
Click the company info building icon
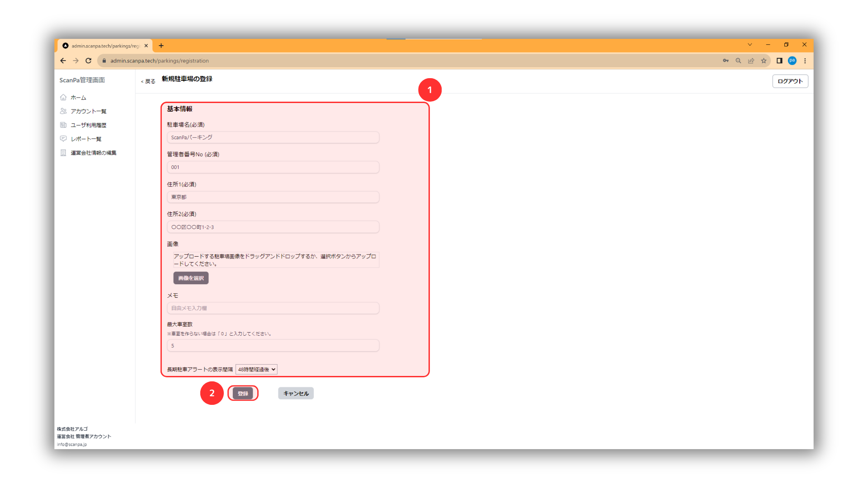coord(63,153)
